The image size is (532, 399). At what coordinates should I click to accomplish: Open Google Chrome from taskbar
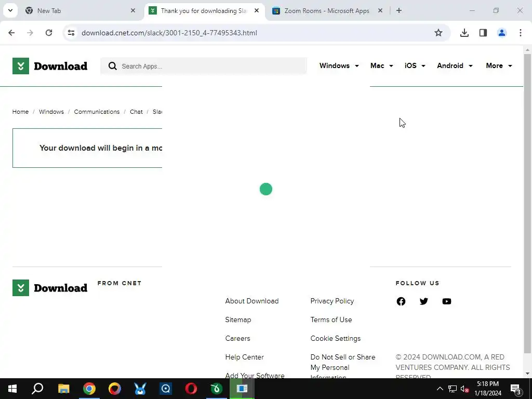tap(89, 389)
